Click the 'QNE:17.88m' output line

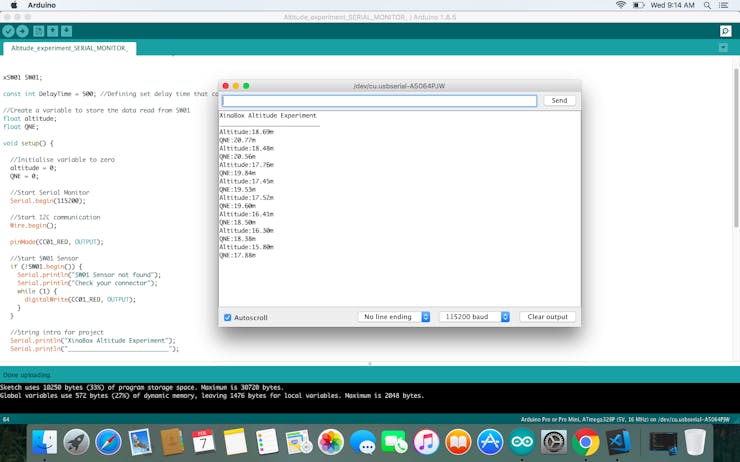point(237,255)
